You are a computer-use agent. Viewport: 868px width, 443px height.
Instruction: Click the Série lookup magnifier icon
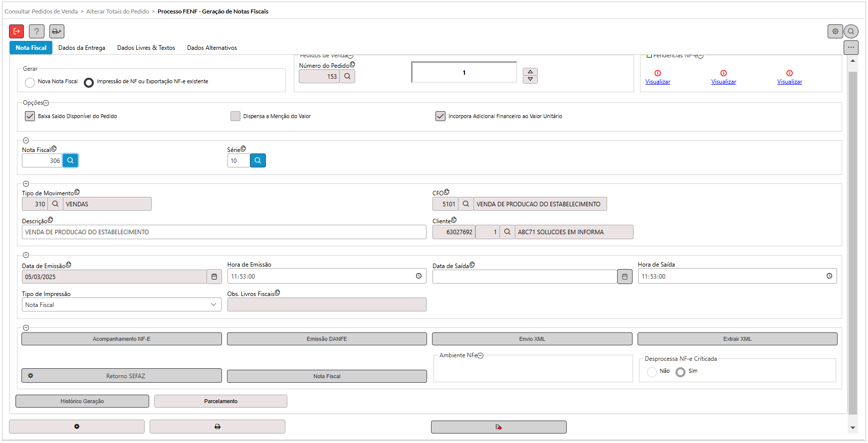point(258,160)
